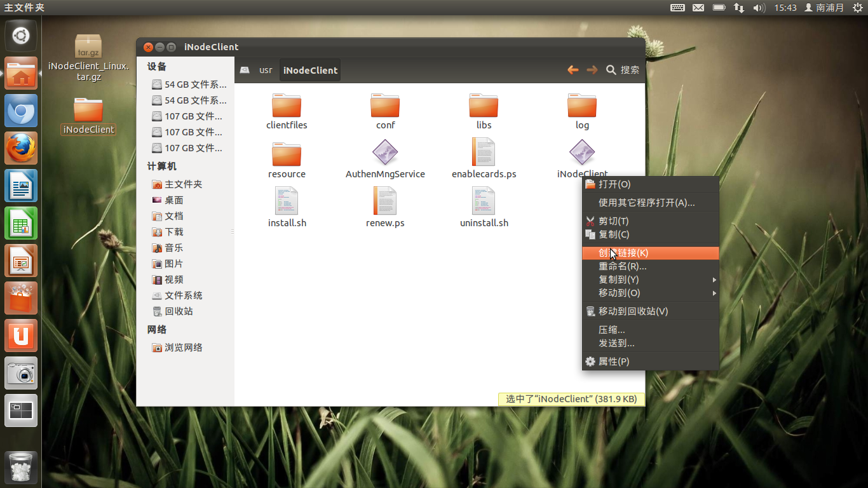This screenshot has height=488, width=868.
Task: Open the network indicator in top panel
Action: tap(738, 8)
